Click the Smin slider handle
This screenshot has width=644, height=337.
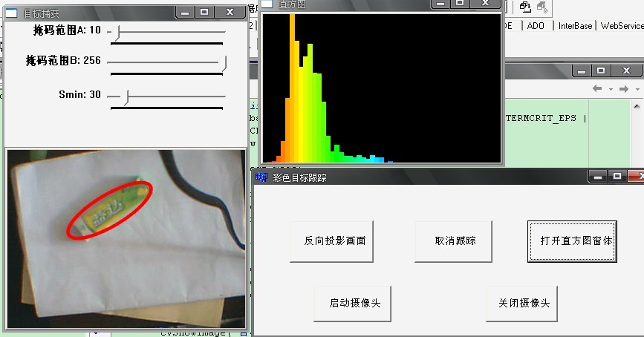tap(126, 96)
